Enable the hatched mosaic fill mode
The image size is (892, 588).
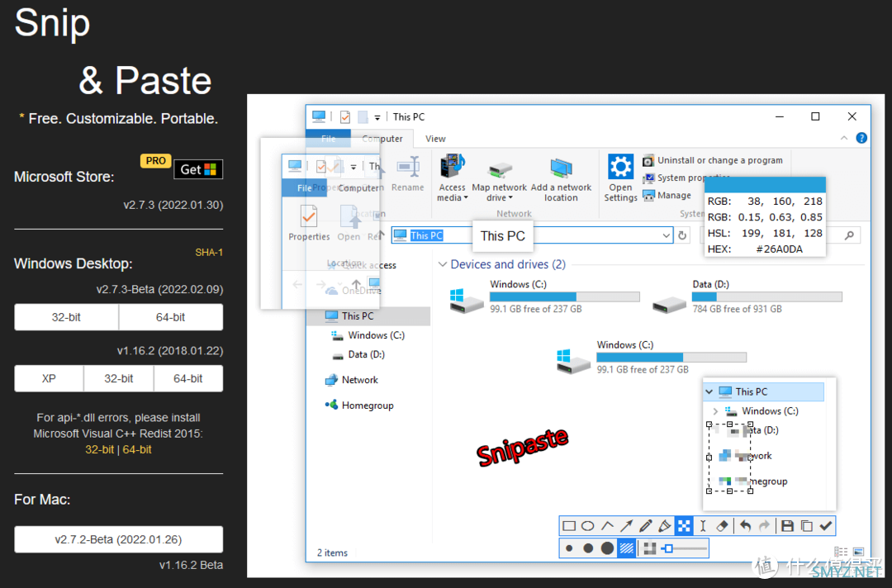(x=626, y=548)
